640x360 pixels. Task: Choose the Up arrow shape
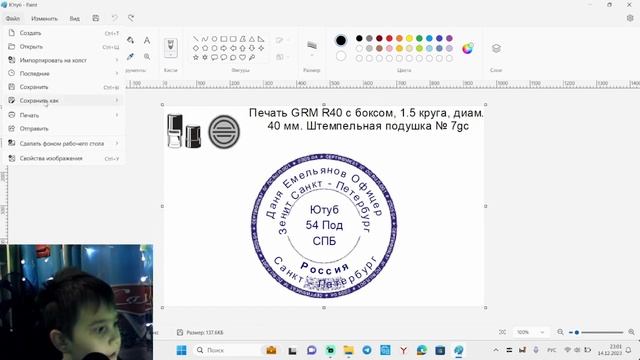click(x=242, y=48)
